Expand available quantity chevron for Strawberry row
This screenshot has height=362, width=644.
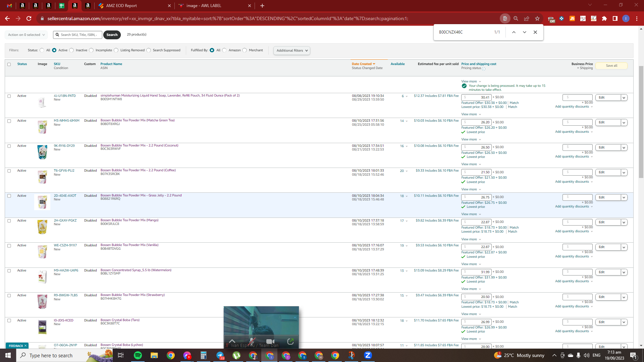pos(407,296)
